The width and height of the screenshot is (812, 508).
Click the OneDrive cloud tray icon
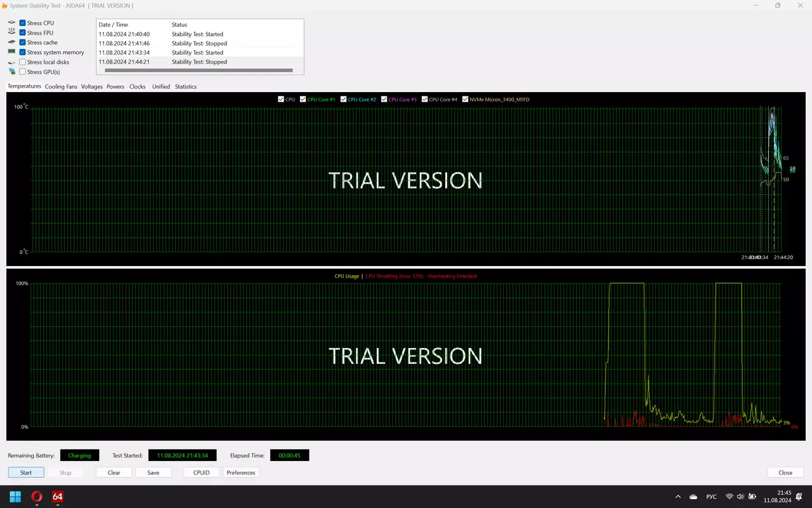[693, 497]
